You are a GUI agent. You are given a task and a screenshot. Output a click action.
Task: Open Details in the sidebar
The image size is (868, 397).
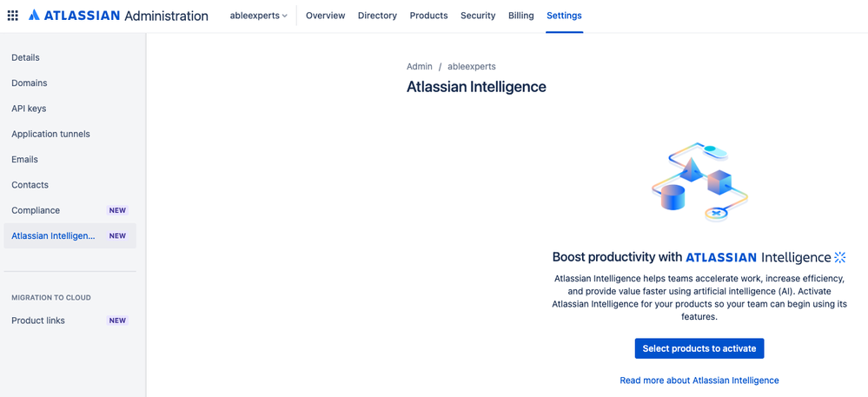click(70, 57)
